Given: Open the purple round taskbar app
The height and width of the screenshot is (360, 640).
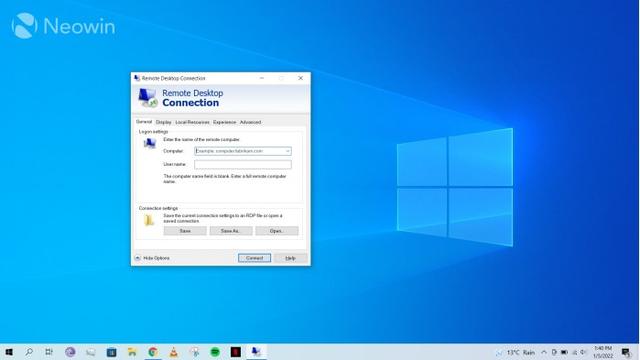Looking at the screenshot, I should [70, 352].
